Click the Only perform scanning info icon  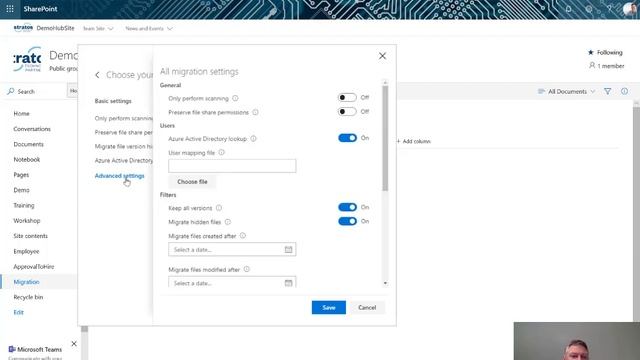235,98
